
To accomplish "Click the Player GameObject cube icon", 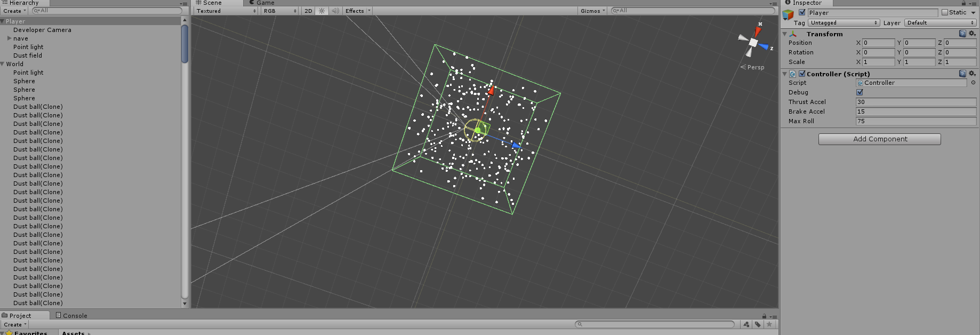I will 788,15.
